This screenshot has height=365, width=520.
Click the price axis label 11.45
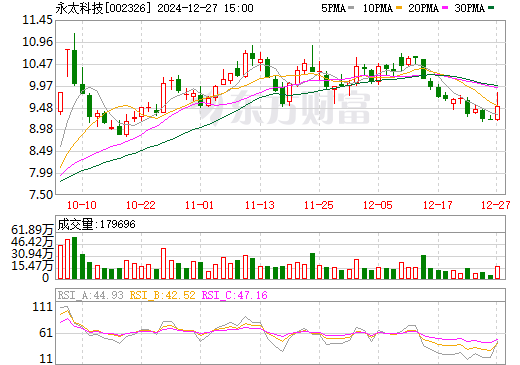point(37,20)
